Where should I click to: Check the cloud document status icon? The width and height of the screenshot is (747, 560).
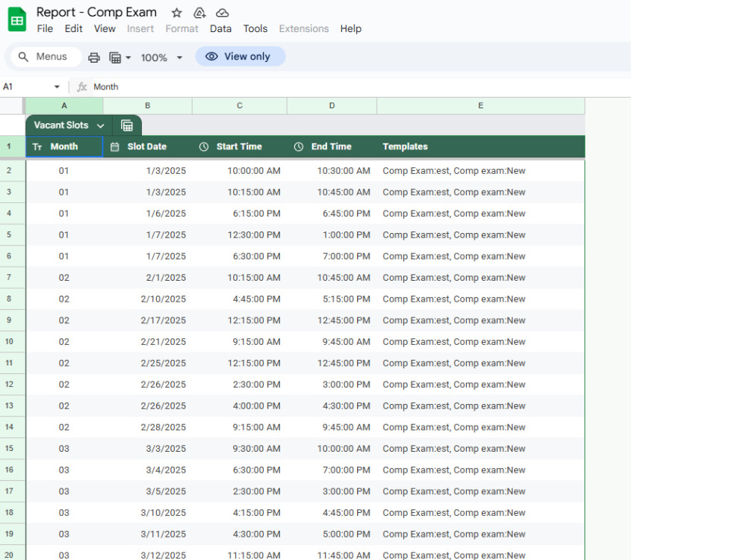pyautogui.click(x=222, y=13)
